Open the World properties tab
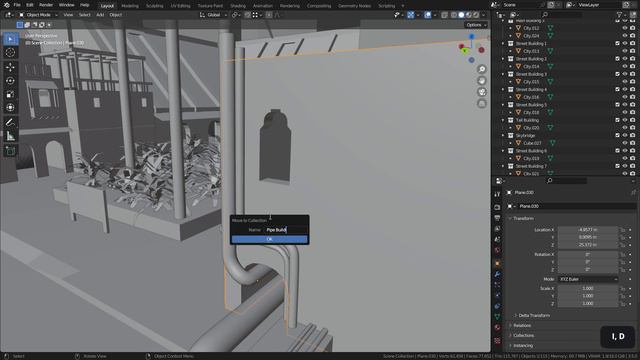 [x=497, y=250]
